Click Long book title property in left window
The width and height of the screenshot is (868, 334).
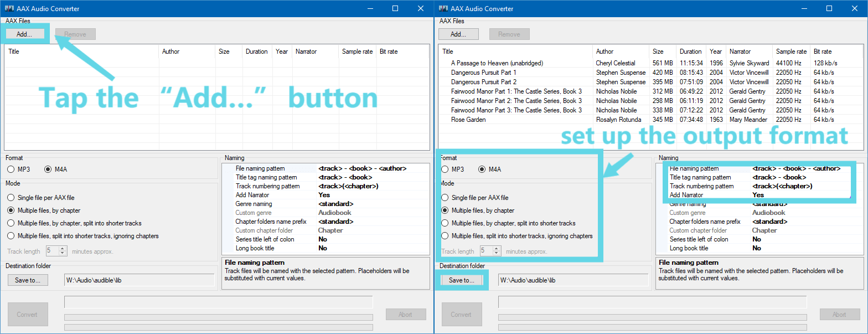point(325,248)
